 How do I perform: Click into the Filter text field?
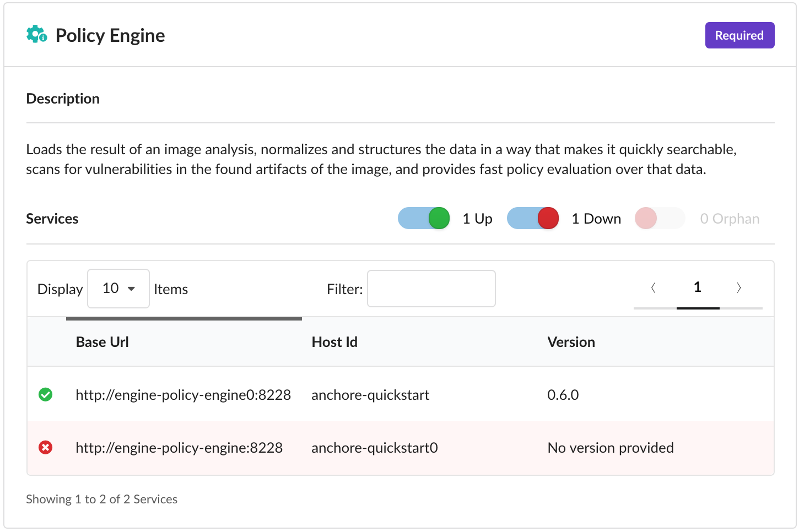(x=431, y=289)
